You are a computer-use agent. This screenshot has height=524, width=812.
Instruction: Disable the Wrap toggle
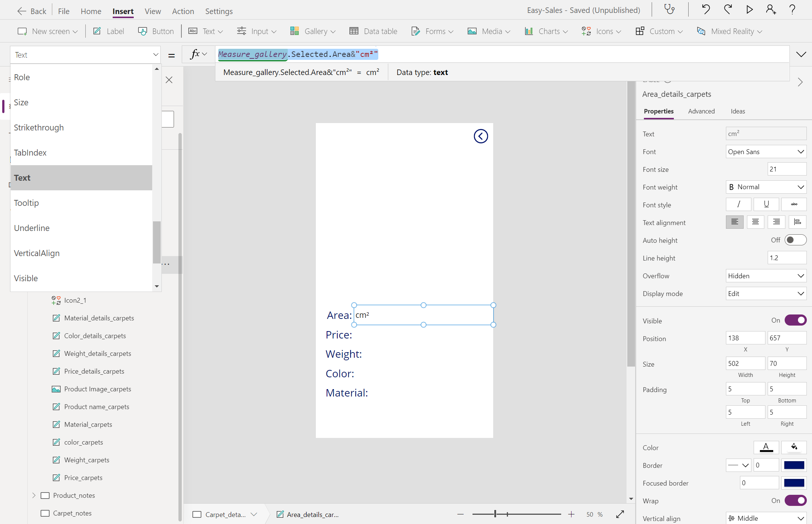(x=795, y=501)
